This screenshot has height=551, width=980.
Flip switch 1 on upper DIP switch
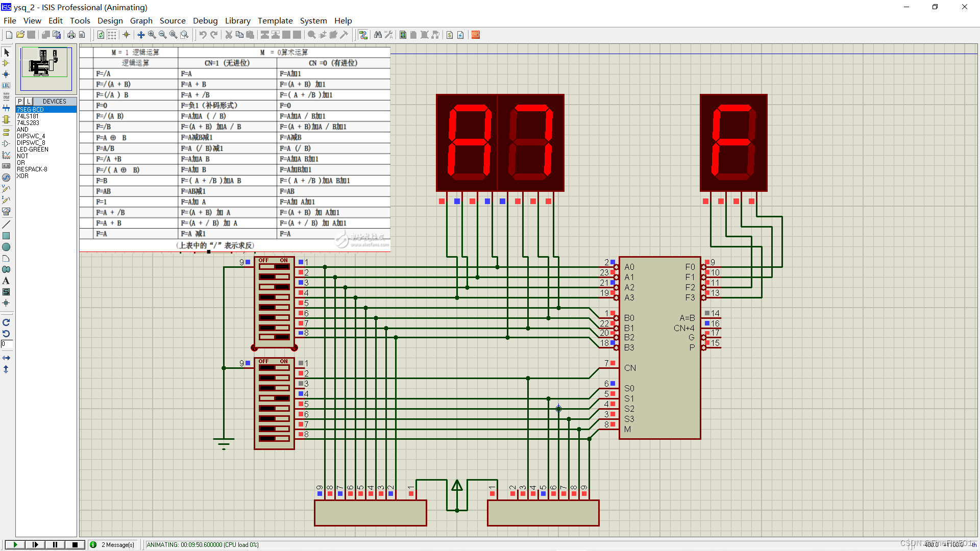275,267
